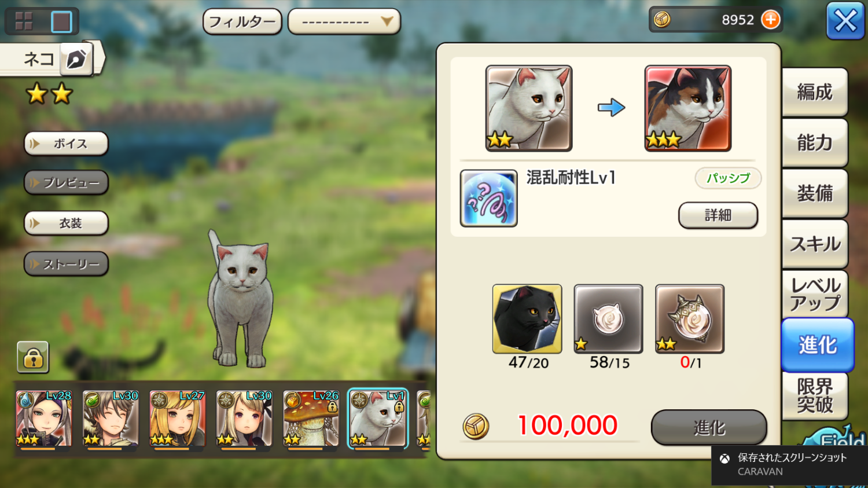Image resolution: width=868 pixels, height=488 pixels.
Task: Select the two-star ornate orb material
Action: pos(689,318)
